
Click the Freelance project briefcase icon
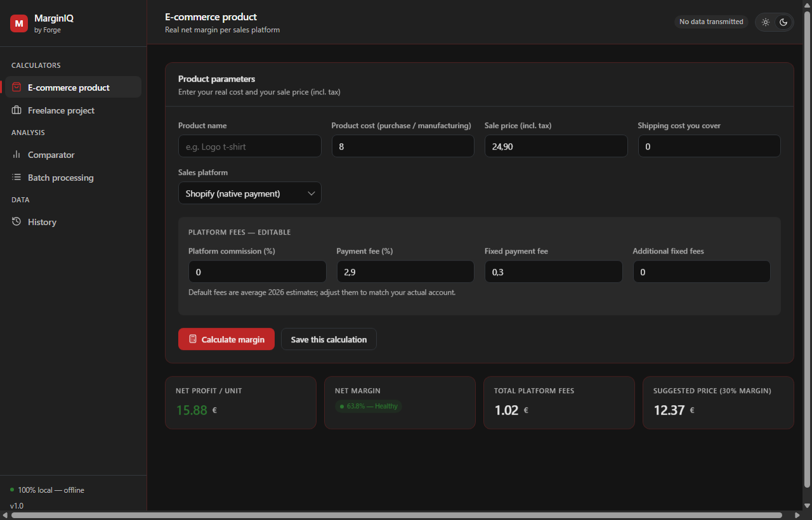tap(16, 110)
